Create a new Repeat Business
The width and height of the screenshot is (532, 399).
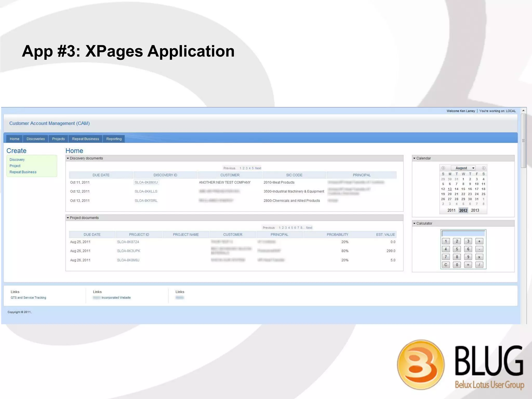(23, 172)
